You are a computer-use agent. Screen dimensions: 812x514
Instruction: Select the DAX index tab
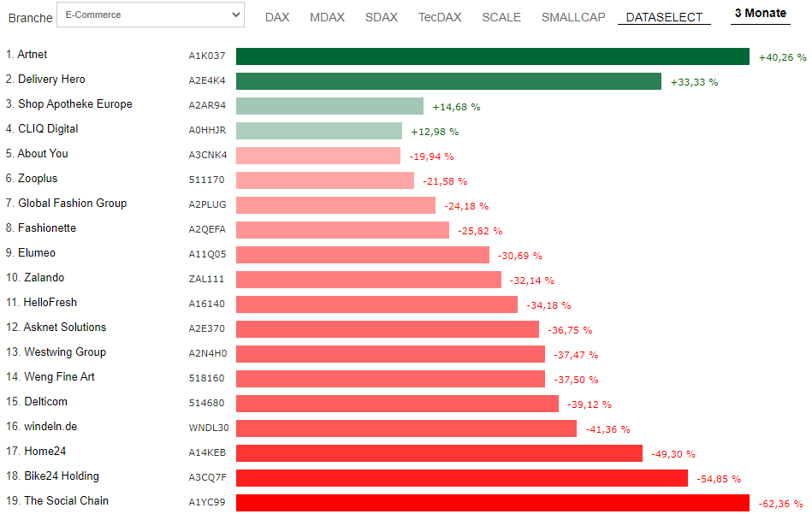277,17
